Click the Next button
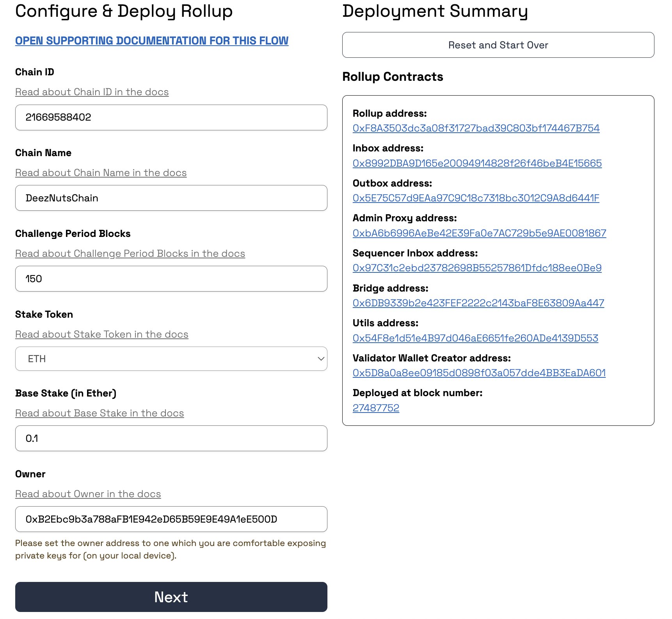The width and height of the screenshot is (672, 619). [171, 597]
